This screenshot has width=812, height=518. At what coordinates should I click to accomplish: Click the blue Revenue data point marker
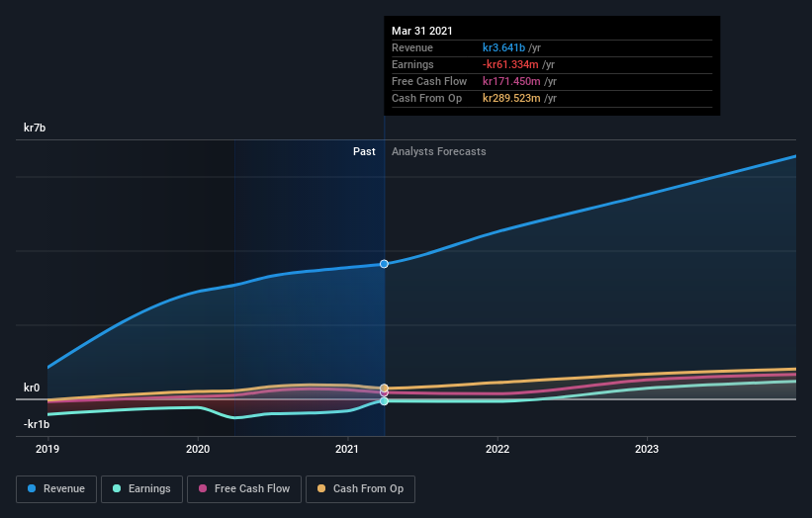click(x=384, y=264)
